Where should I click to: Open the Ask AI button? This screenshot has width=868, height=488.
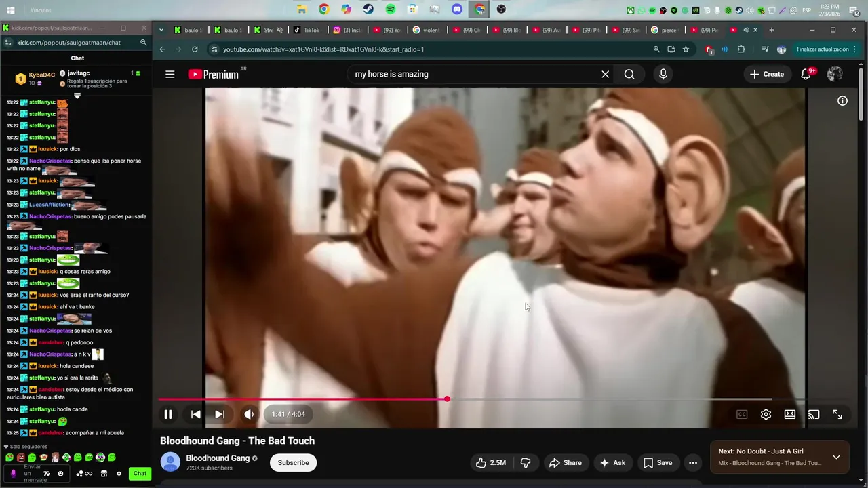[x=612, y=462]
